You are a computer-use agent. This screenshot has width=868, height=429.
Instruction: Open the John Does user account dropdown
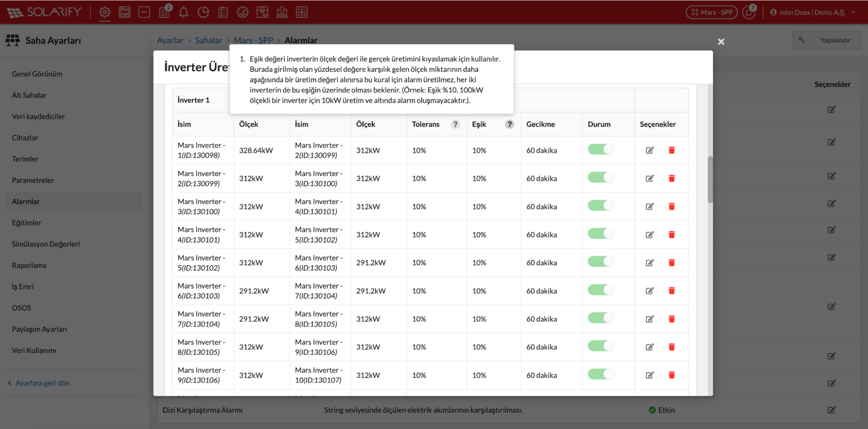pos(812,12)
